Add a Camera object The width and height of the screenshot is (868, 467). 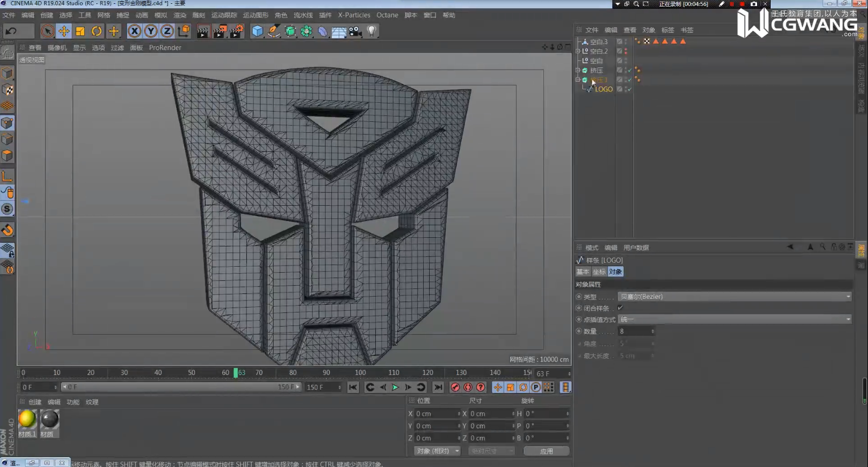[x=356, y=31]
